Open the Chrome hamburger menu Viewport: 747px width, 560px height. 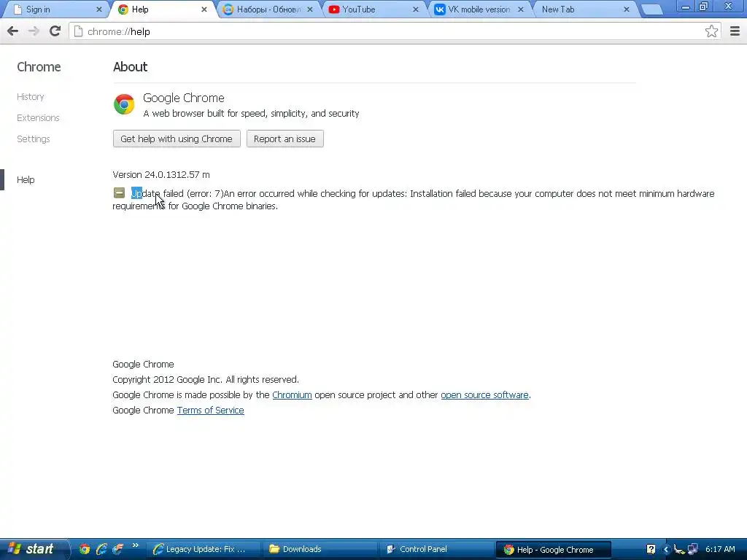tap(735, 31)
